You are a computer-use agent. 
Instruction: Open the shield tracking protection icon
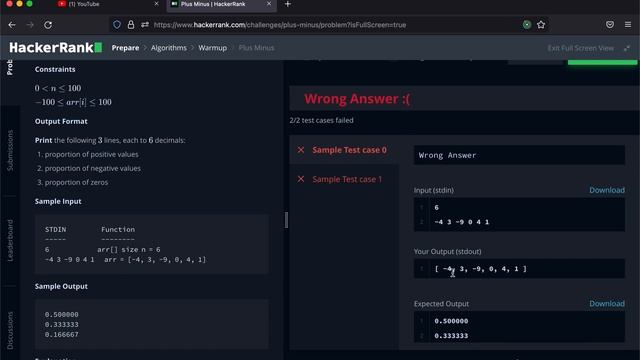click(x=117, y=25)
